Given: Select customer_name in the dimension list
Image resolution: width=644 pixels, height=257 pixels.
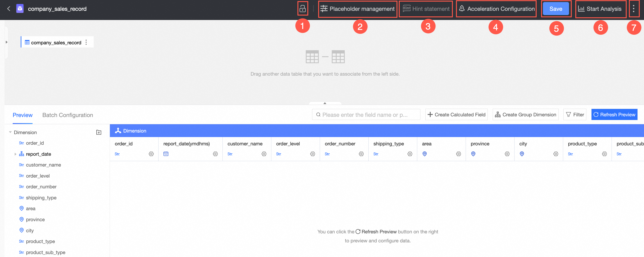Looking at the screenshot, I should click(x=43, y=165).
